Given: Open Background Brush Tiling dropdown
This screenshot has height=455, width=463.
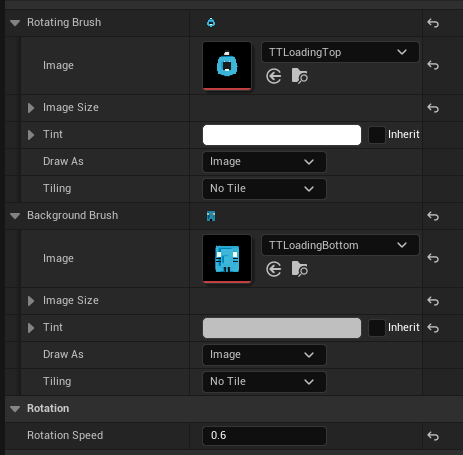Looking at the screenshot, I should click(264, 382).
